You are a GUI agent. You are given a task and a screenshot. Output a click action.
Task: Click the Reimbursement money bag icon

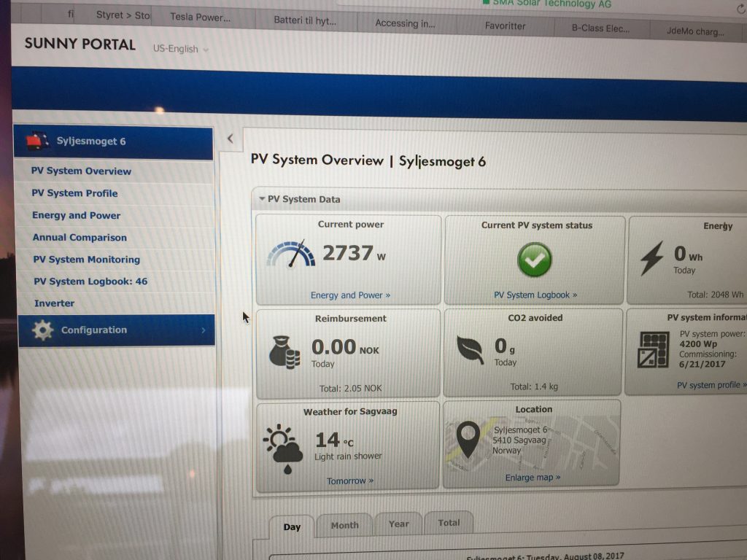click(x=285, y=352)
